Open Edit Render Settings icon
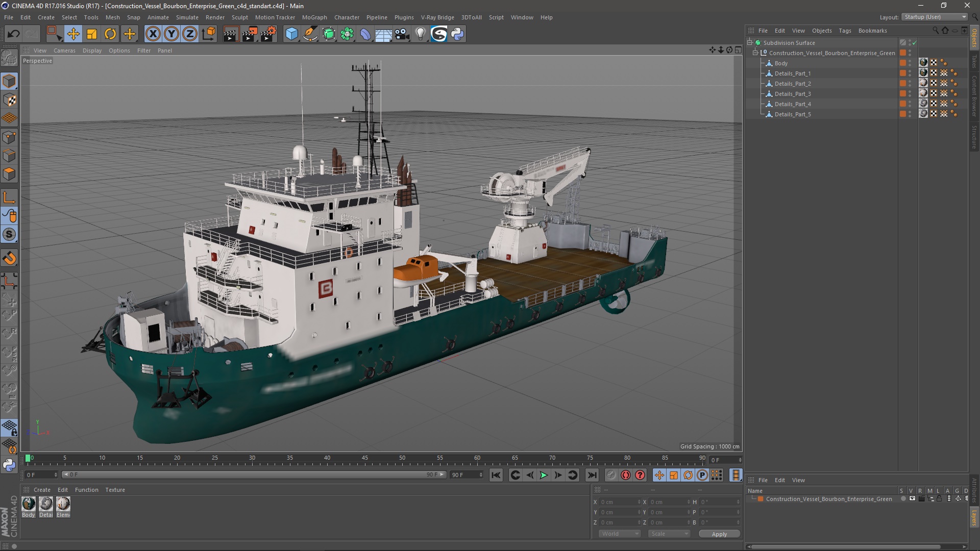980x551 pixels. tap(268, 34)
